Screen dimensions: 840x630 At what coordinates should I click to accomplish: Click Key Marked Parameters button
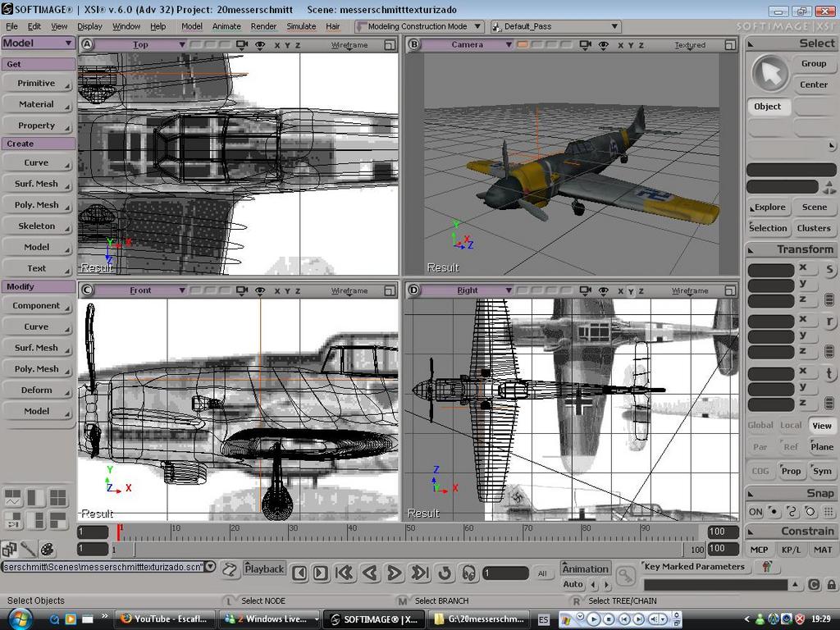[x=694, y=567]
